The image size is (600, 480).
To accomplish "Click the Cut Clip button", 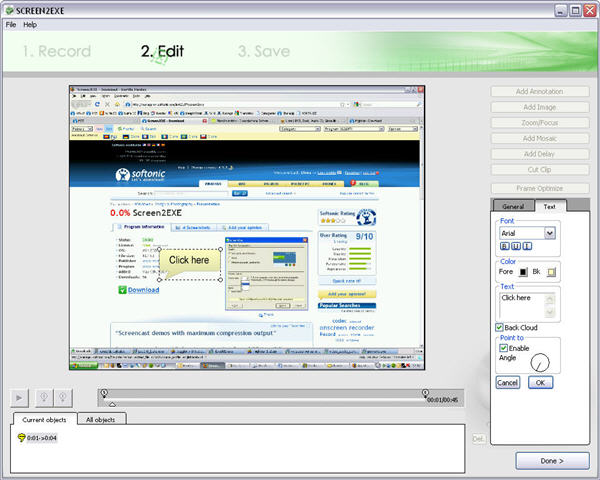I will [540, 170].
